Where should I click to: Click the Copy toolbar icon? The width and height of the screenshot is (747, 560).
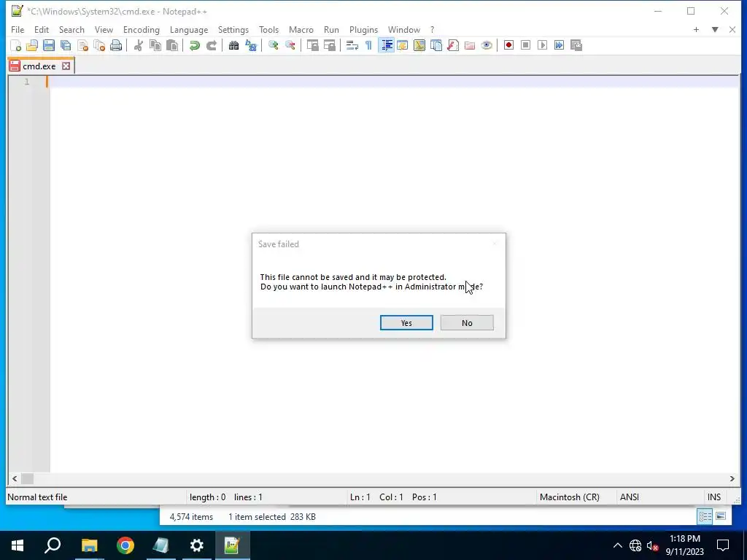pos(155,45)
